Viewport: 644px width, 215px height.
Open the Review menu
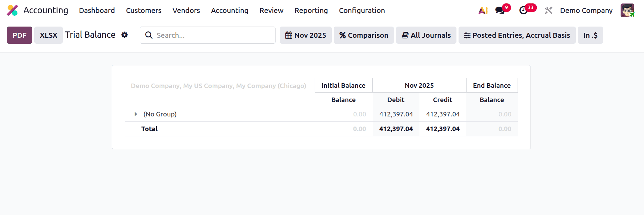[x=271, y=10]
